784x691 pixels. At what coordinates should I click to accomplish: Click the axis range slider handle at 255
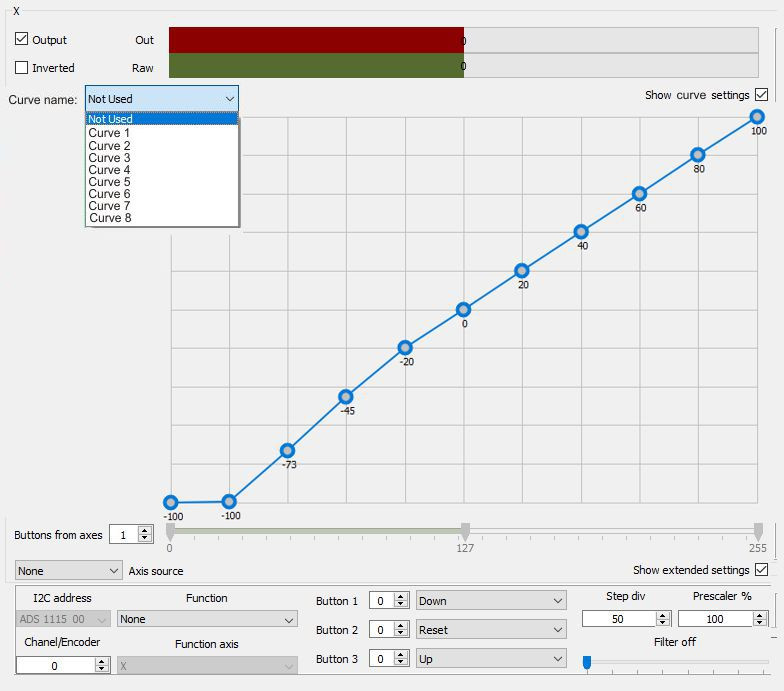point(758,532)
